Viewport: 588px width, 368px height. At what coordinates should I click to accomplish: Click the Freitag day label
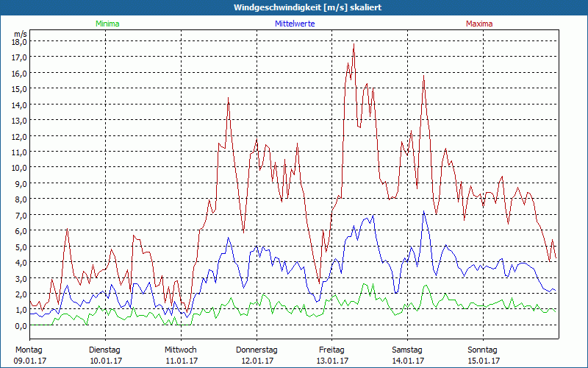pyautogui.click(x=331, y=350)
